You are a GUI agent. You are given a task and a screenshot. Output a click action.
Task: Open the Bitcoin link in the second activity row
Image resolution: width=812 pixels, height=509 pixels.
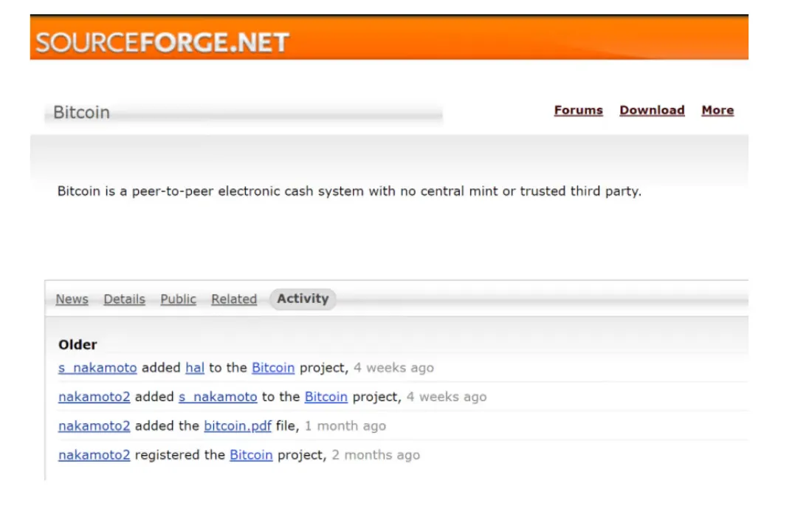tap(326, 397)
